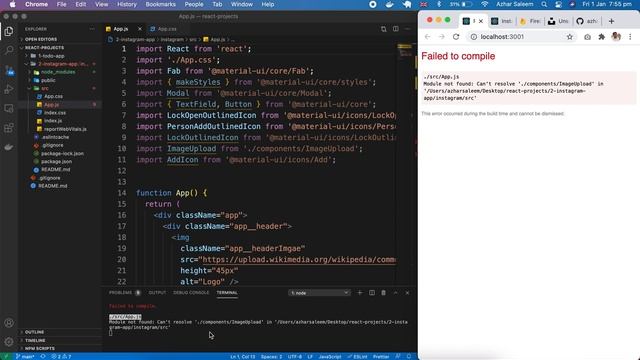Open Chrome extensions puzzle icon
The image size is (640, 360).
click(x=602, y=37)
